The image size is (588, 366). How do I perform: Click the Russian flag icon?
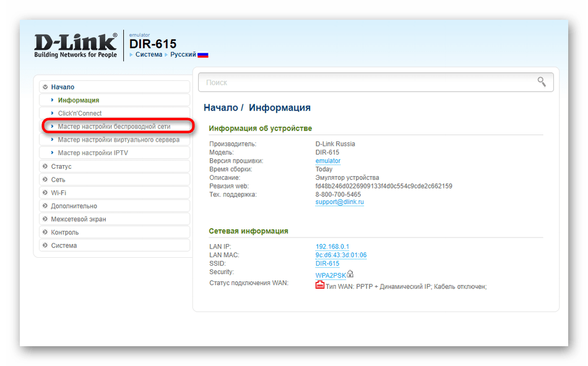tap(203, 54)
